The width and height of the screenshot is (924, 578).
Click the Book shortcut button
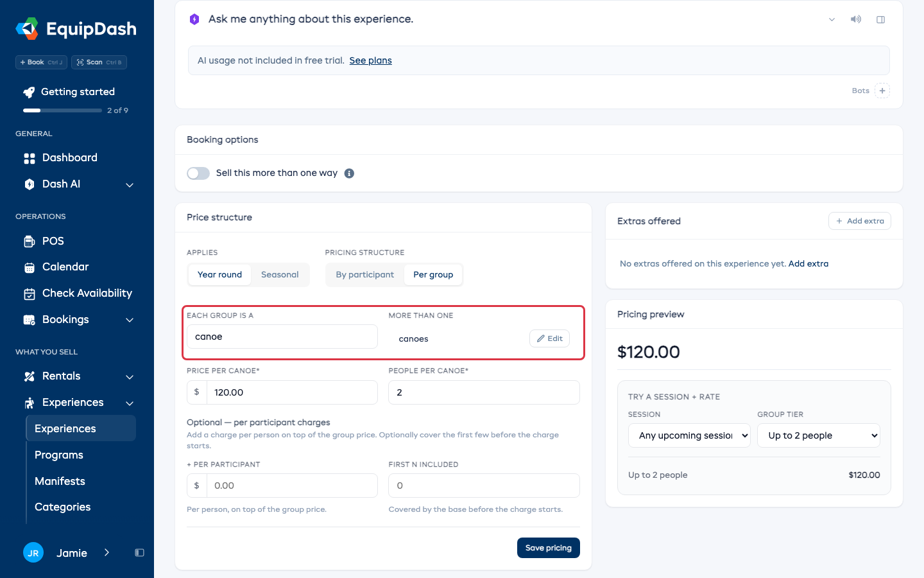tap(41, 62)
